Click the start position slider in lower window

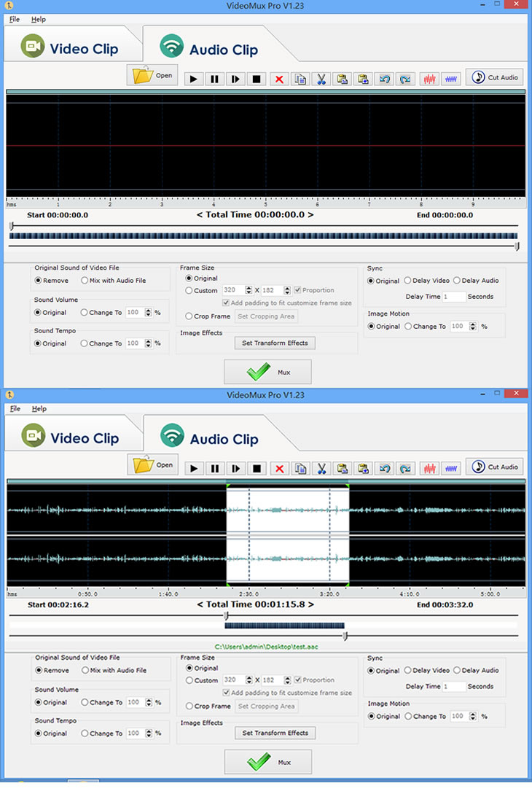226,615
